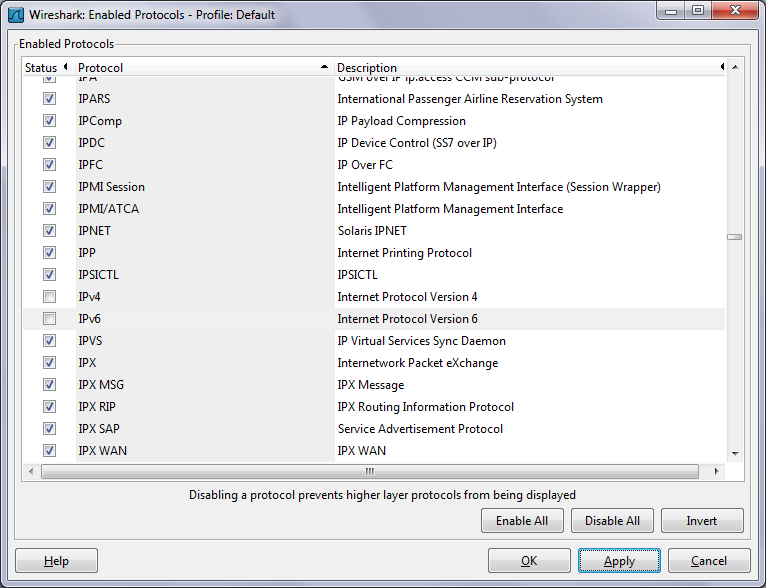Sort by the Status column header
The width and height of the screenshot is (766, 588).
pos(47,67)
